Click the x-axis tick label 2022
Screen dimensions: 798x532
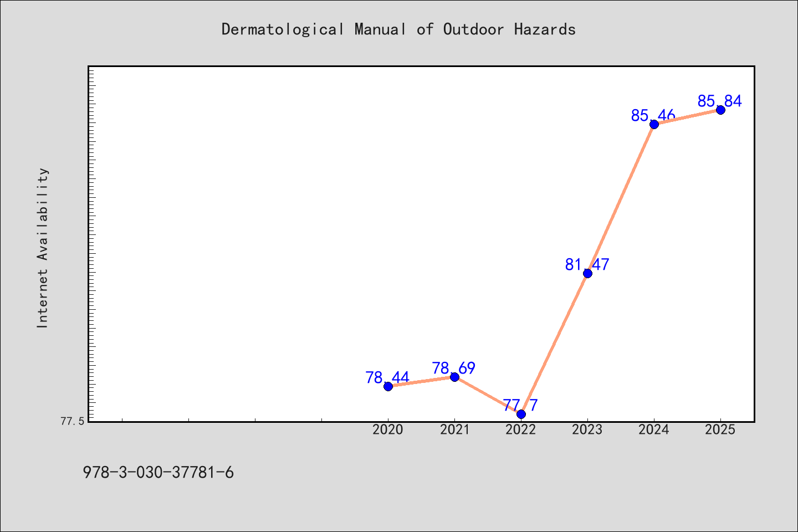click(x=521, y=429)
